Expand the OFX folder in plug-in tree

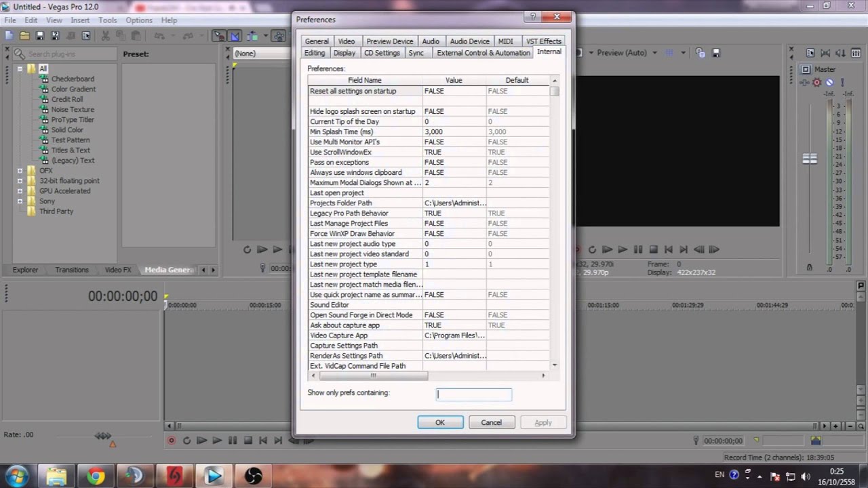coord(20,171)
